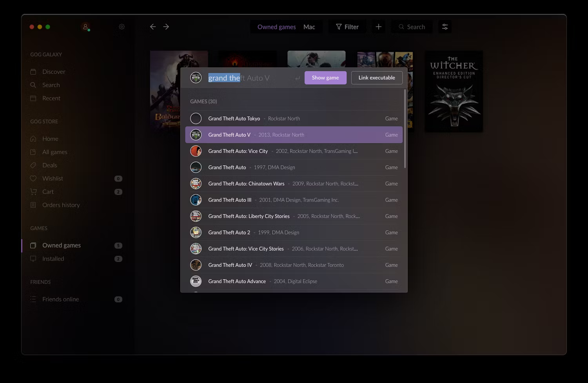Switch to the Owned games tab
Screen dimensions: 588x383
(x=276, y=27)
